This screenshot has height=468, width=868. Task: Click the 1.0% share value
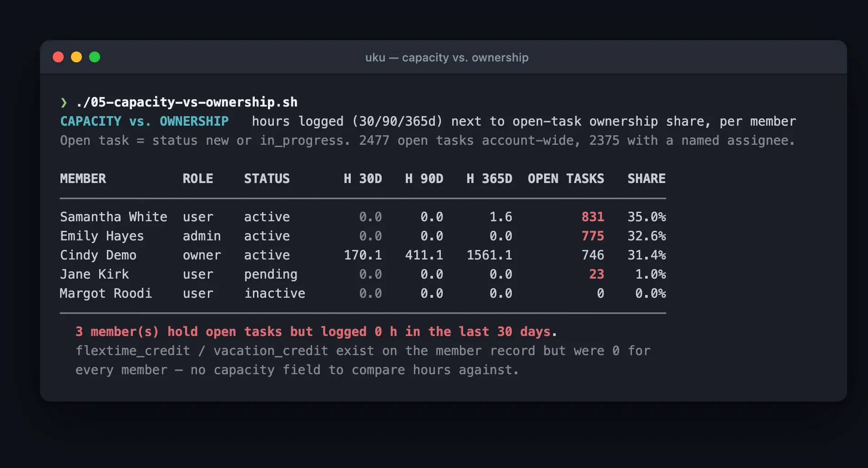click(651, 274)
